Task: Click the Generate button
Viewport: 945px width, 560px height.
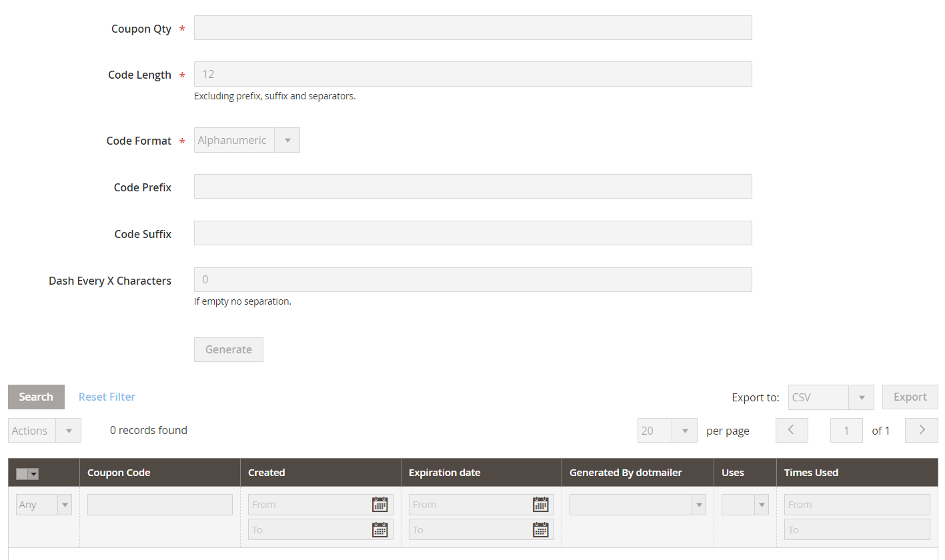Action: pos(229,349)
